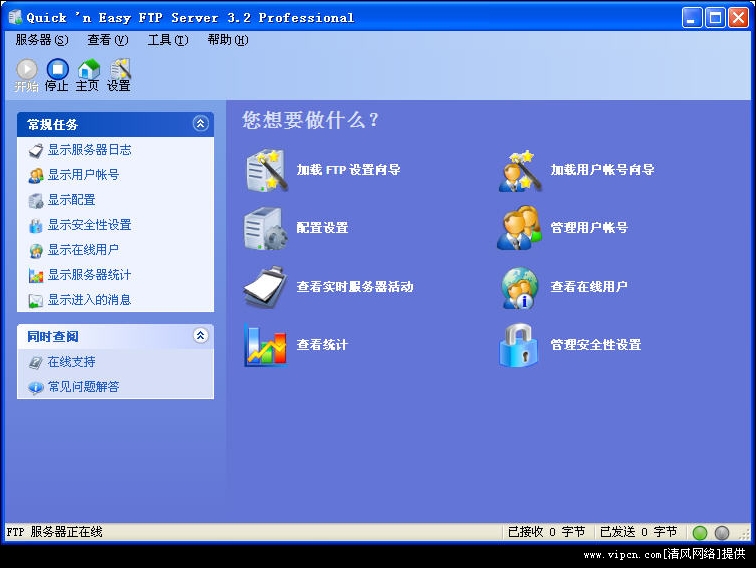Click the 管理安全性设置 padlock icon
The image size is (756, 568).
(x=519, y=345)
